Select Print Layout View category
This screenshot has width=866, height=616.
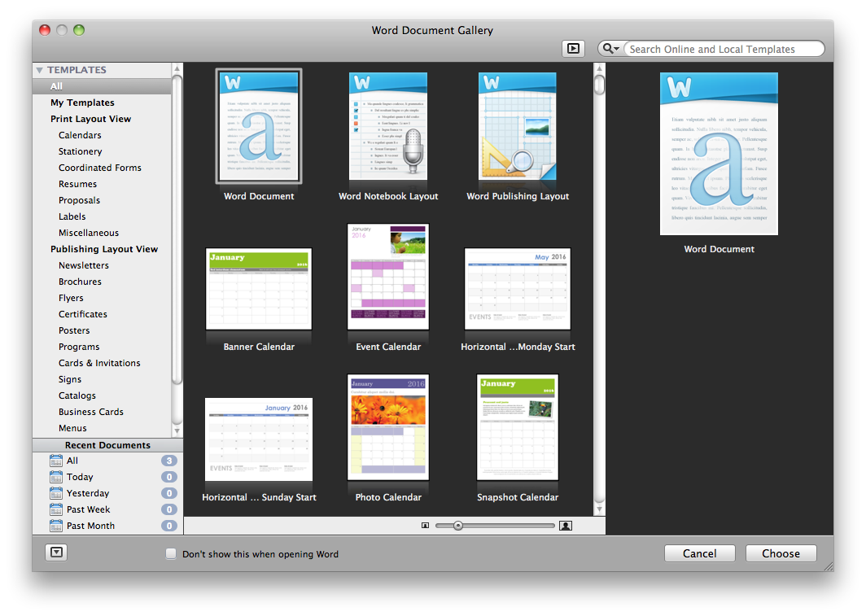point(90,119)
